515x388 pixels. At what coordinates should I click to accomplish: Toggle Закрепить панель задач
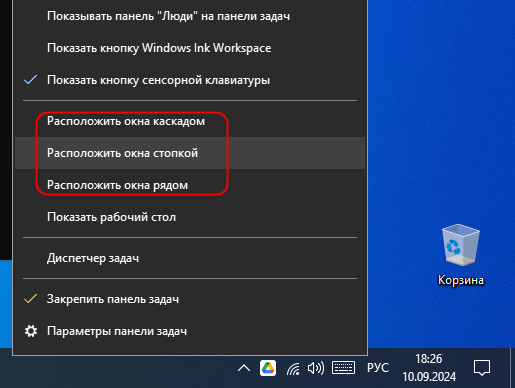coord(190,299)
